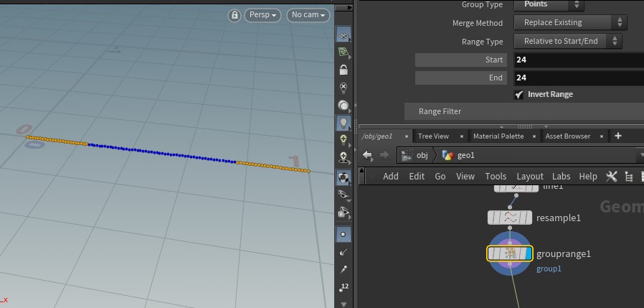Go forward with the network forward arrow
Screen dimensions: 644x308
tap(384, 155)
